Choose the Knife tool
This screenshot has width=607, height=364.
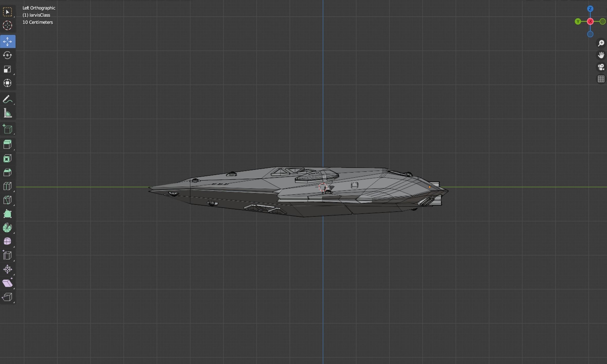[x=7, y=200]
